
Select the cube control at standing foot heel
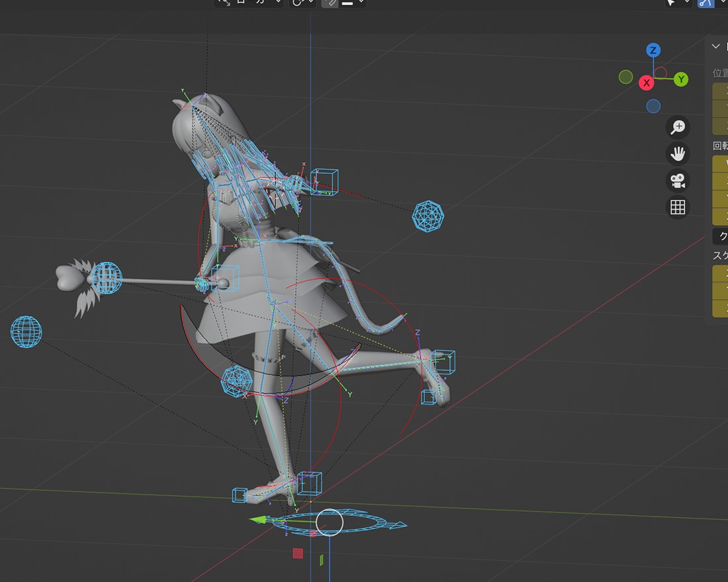point(309,483)
